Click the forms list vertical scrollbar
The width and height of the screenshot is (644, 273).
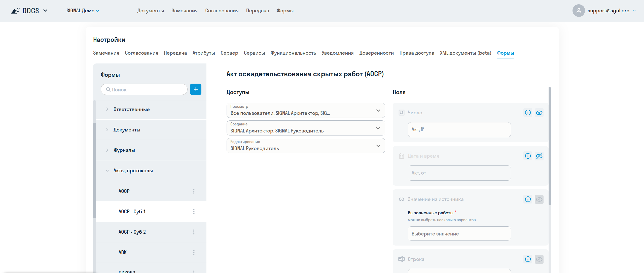(x=95, y=170)
